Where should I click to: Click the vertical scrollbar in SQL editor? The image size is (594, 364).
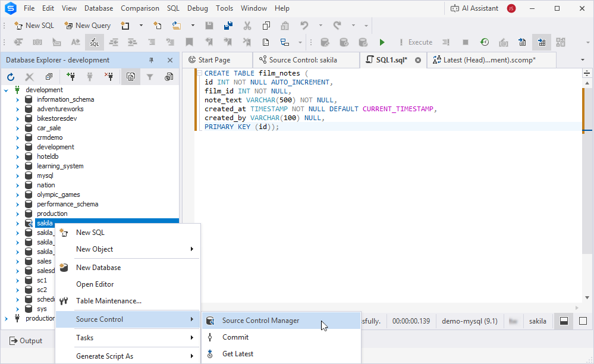pyautogui.click(x=588, y=178)
